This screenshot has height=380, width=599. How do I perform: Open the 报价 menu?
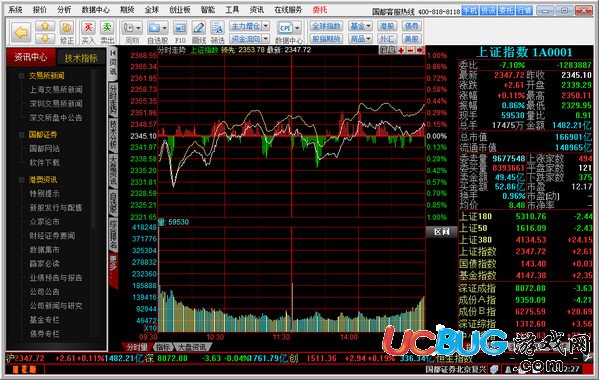[40, 10]
